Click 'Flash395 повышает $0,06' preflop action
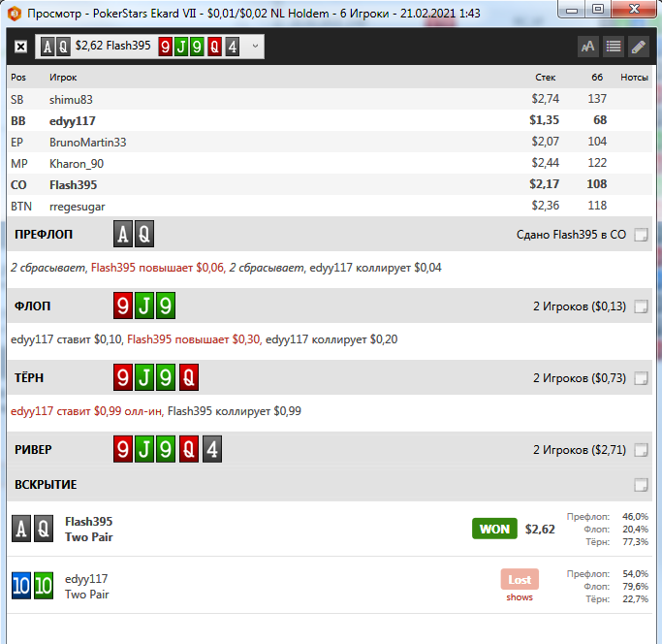Viewport: 662px width, 644px height. click(157, 268)
